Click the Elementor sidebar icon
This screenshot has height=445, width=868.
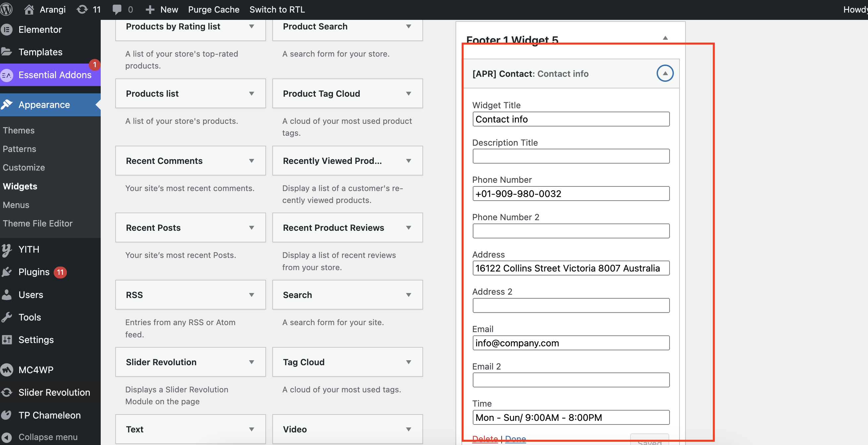click(7, 30)
